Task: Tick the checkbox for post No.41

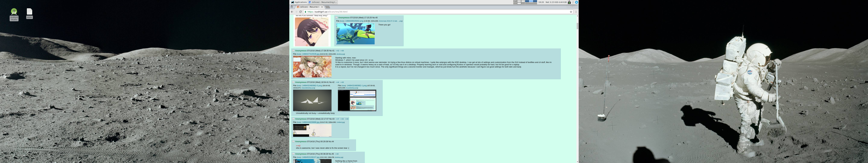Action: point(294,51)
